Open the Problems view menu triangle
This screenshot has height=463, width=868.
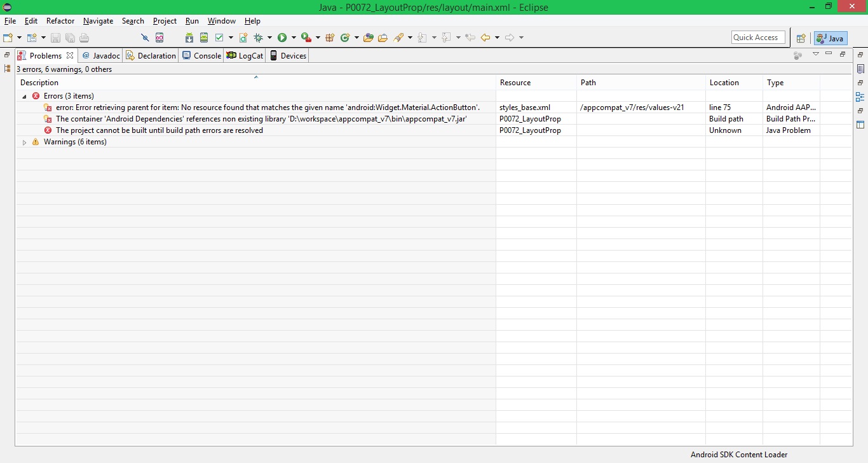pyautogui.click(x=816, y=54)
